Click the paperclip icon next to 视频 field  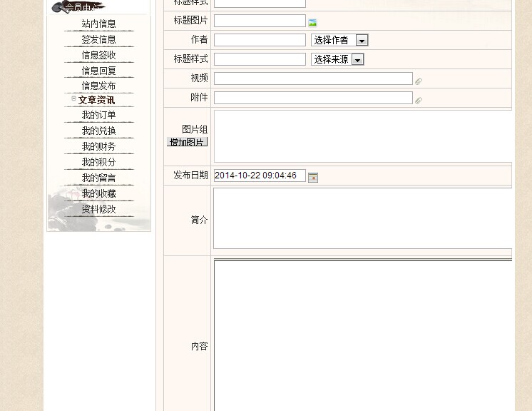(419, 81)
